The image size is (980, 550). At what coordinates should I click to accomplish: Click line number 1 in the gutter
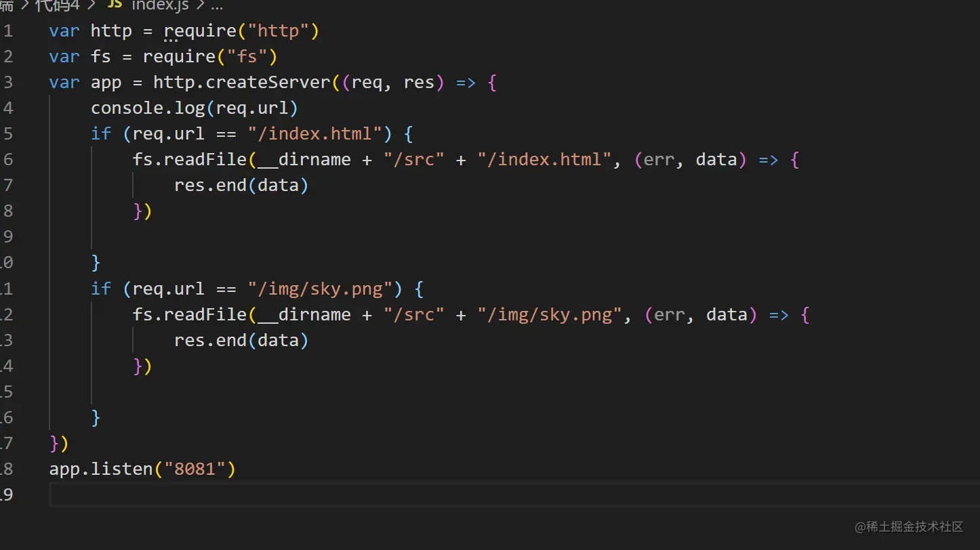click(x=7, y=31)
